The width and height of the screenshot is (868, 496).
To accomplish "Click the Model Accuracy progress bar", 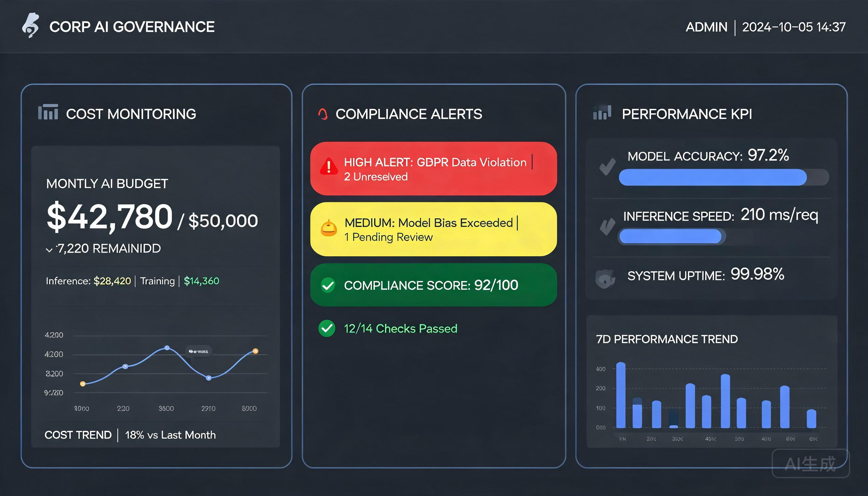I will pos(724,177).
